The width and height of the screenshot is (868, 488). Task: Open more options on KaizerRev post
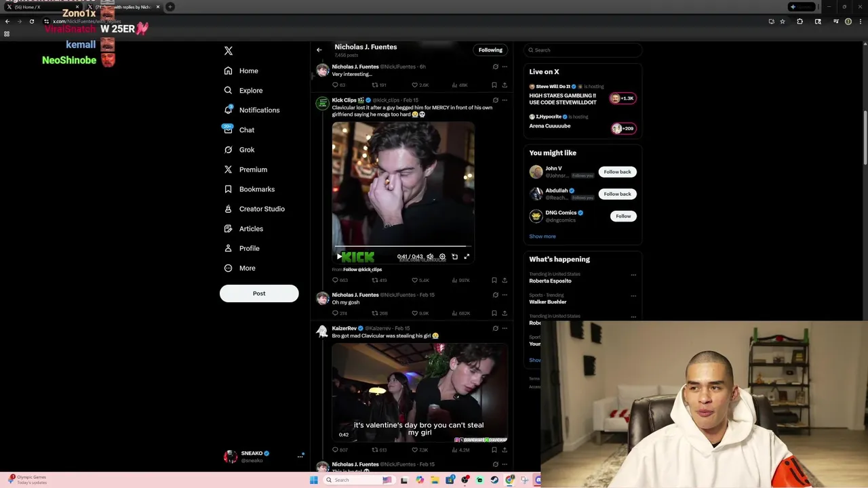coord(505,328)
